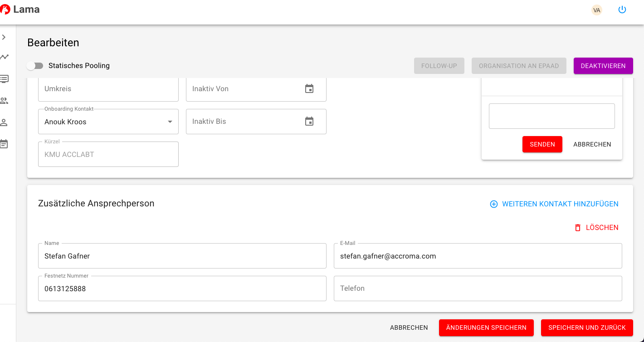This screenshot has width=644, height=342.
Task: Open the Inaktiv Von calendar picker icon
Action: [309, 89]
